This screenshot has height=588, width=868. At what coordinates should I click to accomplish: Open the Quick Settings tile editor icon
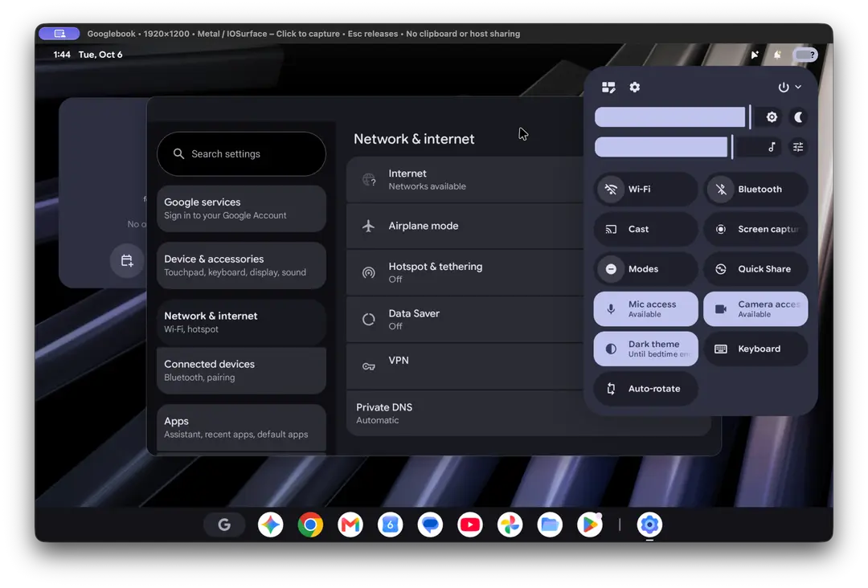(x=608, y=88)
